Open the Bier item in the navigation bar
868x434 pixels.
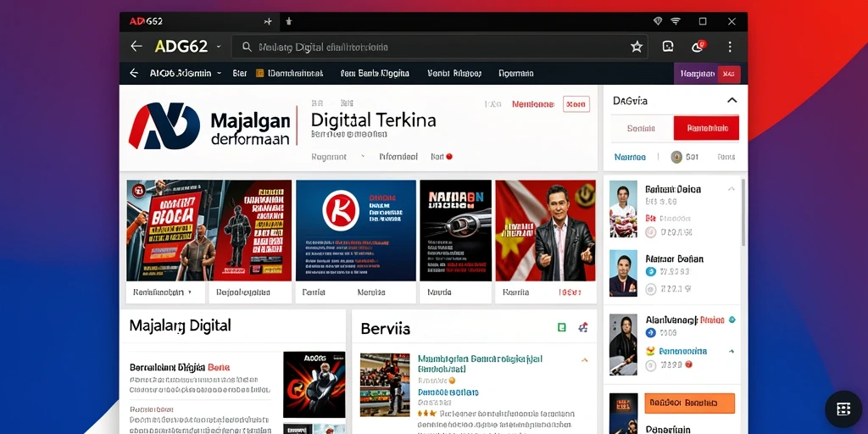pyautogui.click(x=240, y=73)
